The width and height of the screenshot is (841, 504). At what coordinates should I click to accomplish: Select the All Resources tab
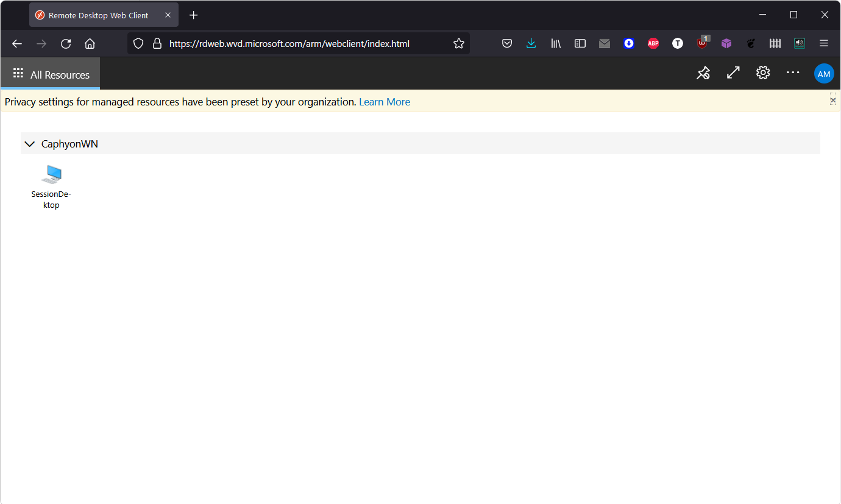[51, 74]
